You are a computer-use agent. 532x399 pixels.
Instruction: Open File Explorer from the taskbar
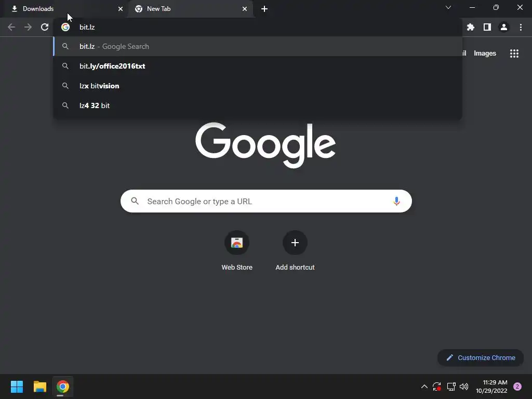point(39,387)
